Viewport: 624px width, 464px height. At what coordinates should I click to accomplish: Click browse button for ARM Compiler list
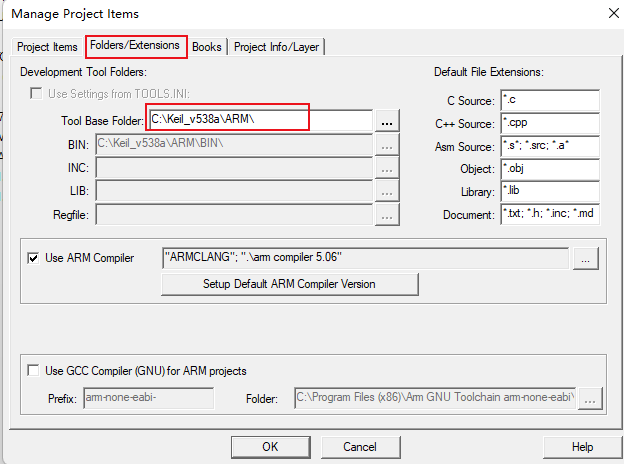point(586,259)
